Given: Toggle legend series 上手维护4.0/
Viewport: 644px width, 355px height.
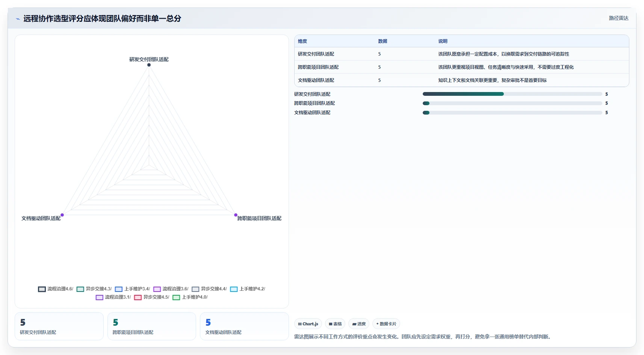Looking at the screenshot, I should 190,297.
